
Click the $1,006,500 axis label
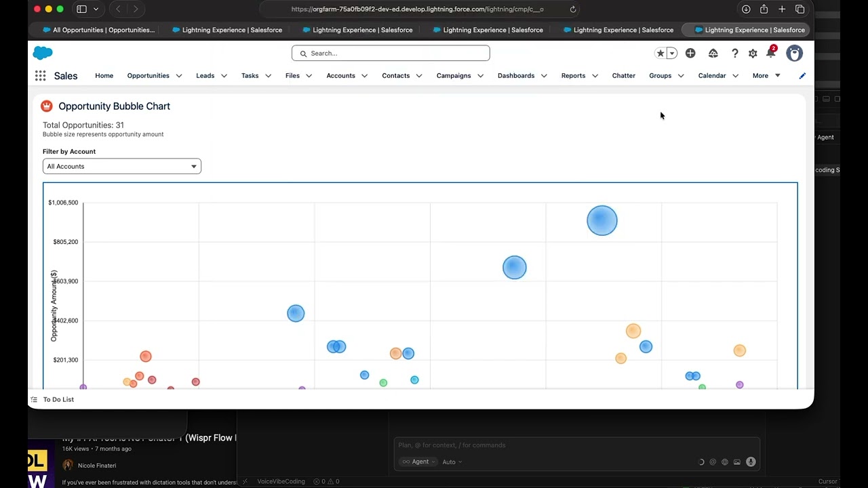(x=63, y=203)
